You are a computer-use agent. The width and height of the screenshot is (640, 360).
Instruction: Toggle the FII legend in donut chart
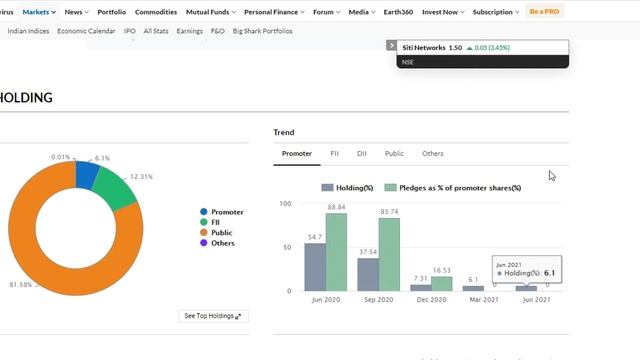(x=210, y=222)
